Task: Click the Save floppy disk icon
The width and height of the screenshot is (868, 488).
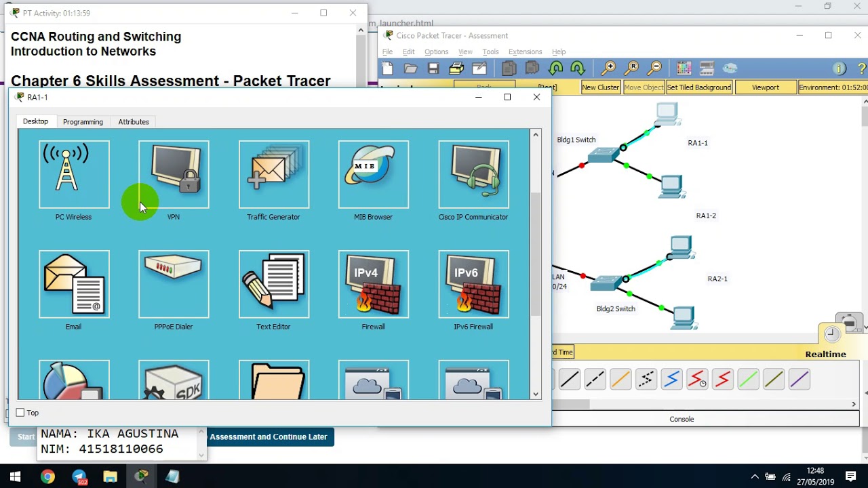Action: (x=433, y=68)
